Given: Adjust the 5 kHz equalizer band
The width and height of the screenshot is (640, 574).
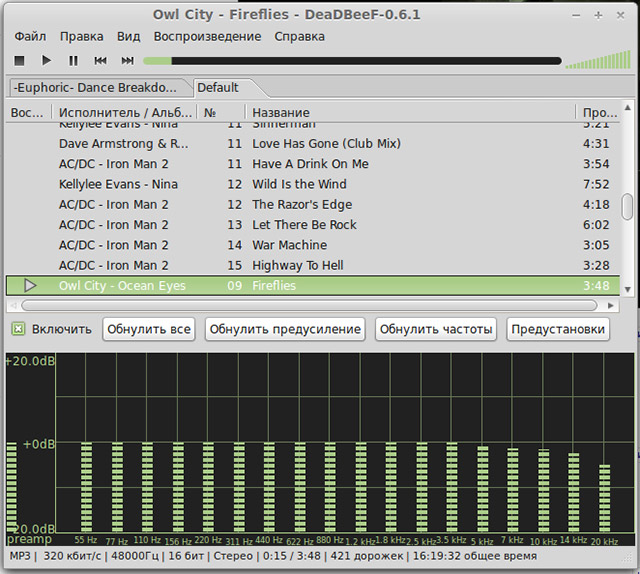Looking at the screenshot, I should (x=483, y=489).
